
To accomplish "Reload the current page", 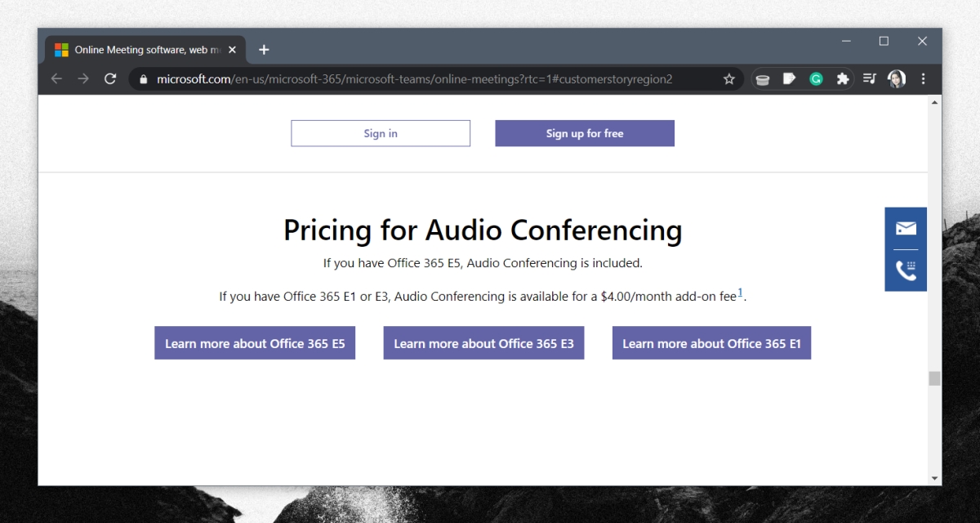I will tap(110, 79).
